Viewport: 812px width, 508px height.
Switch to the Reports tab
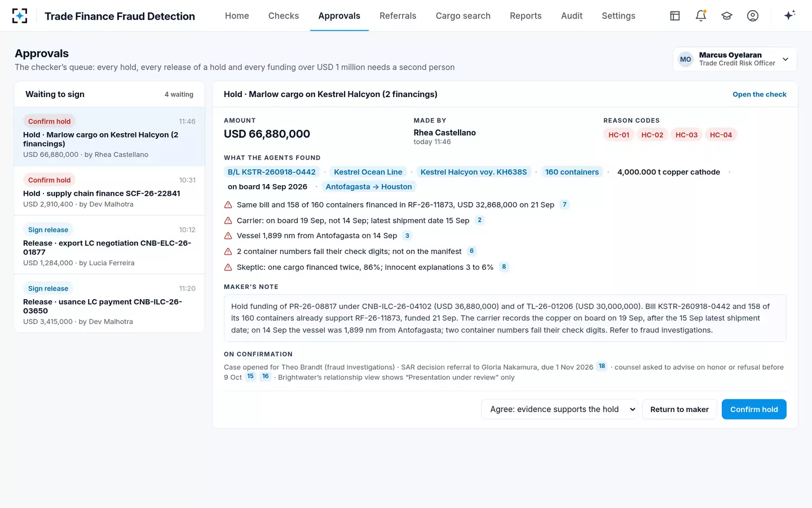click(x=526, y=16)
